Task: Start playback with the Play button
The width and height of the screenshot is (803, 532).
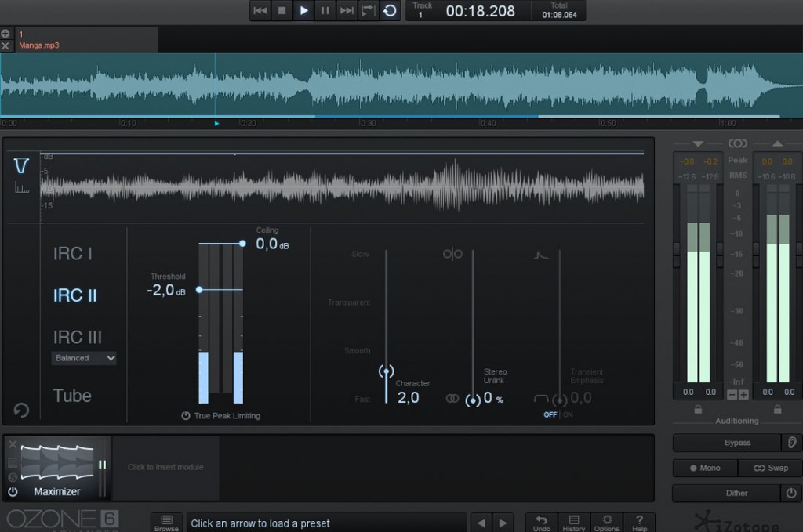Action: pyautogui.click(x=303, y=11)
